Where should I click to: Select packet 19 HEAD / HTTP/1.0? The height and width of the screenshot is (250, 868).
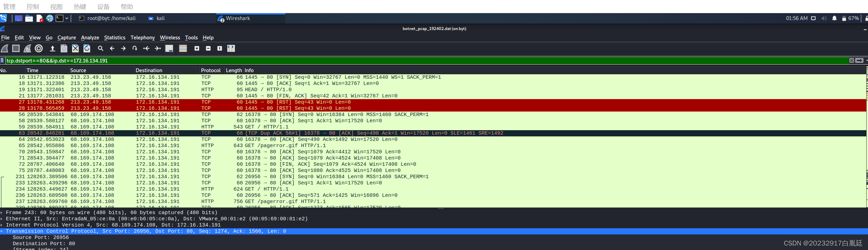[x=433, y=90]
